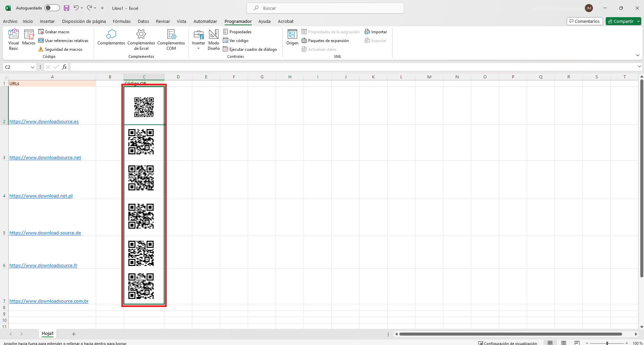This screenshot has height=345, width=644.
Task: Open Seguridad de macros settings
Action: click(61, 49)
